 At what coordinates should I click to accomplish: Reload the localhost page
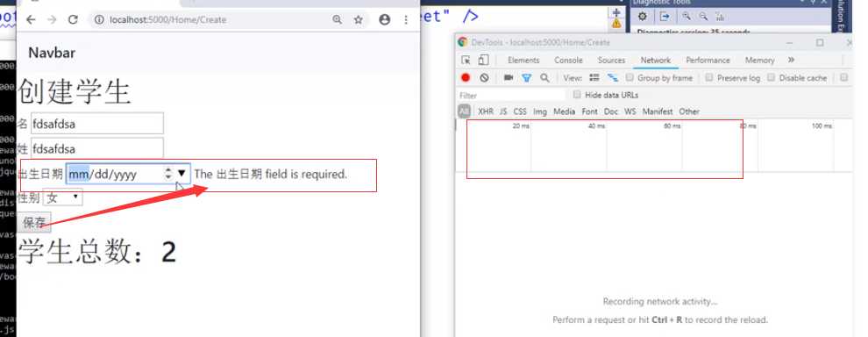[x=73, y=20]
